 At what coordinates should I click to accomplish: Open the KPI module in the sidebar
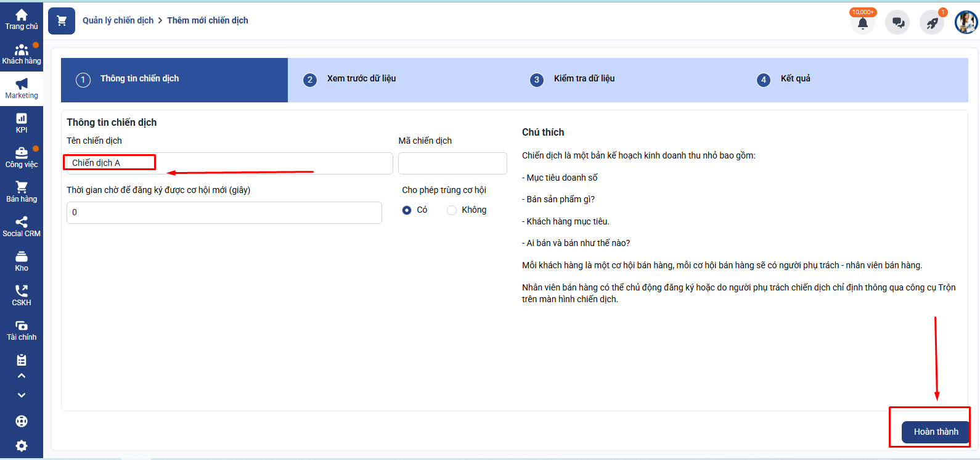pos(22,123)
